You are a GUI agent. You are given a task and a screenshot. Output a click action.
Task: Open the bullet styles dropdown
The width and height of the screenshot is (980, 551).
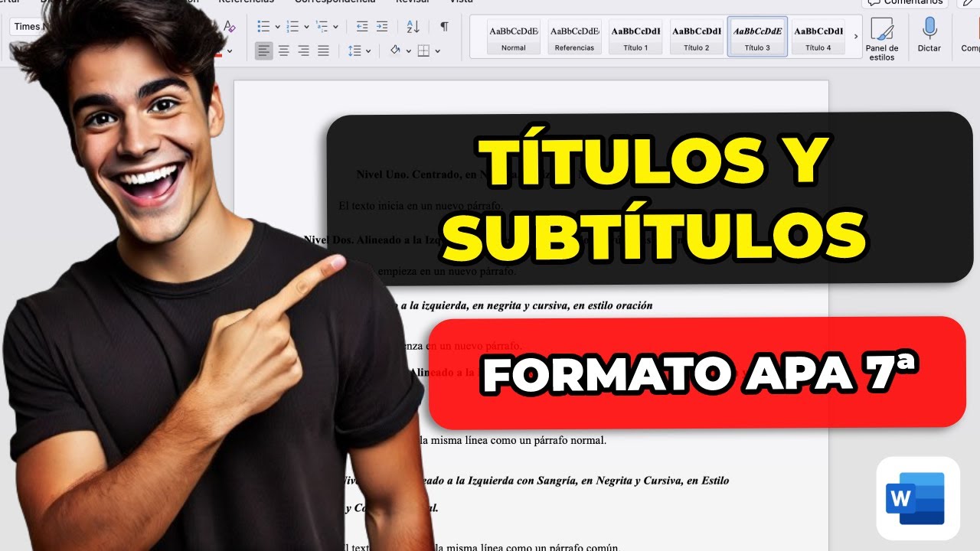pos(277,27)
